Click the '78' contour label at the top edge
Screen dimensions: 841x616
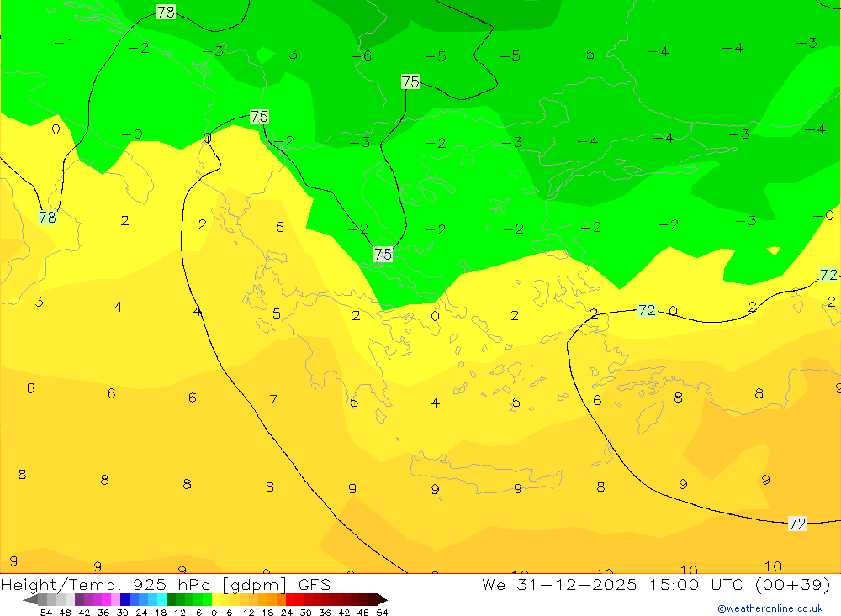tap(166, 12)
